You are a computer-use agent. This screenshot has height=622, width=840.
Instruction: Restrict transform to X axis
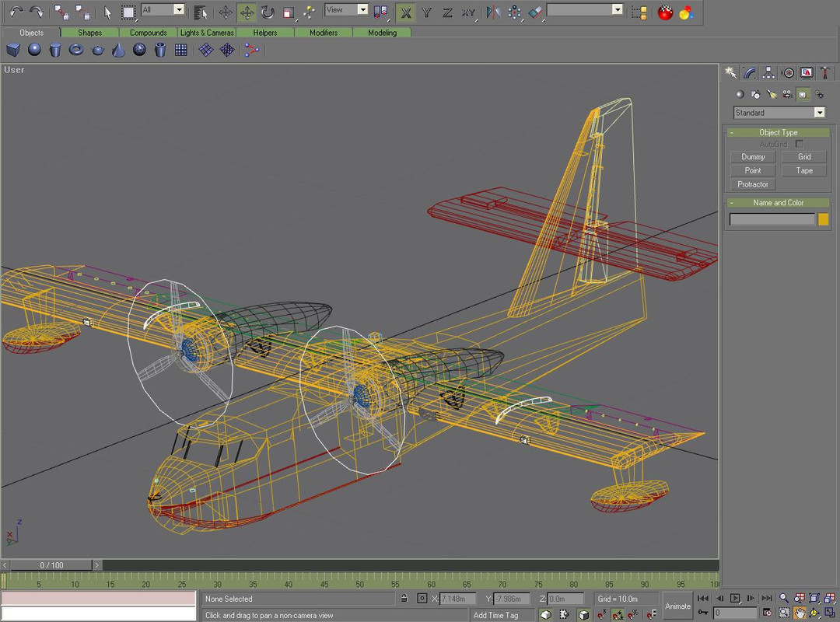point(406,12)
